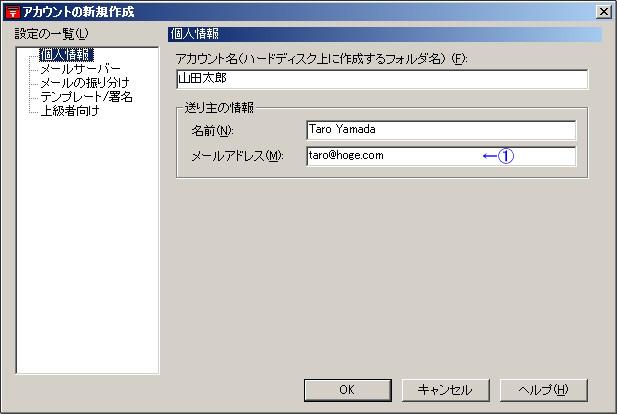Click the 名前 field containing Taro Yamada

click(441, 130)
